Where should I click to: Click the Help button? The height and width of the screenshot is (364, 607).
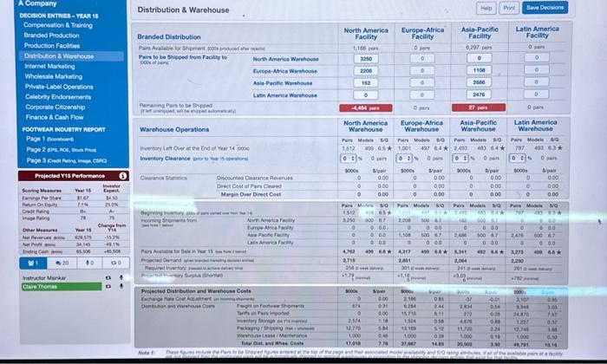486,8
